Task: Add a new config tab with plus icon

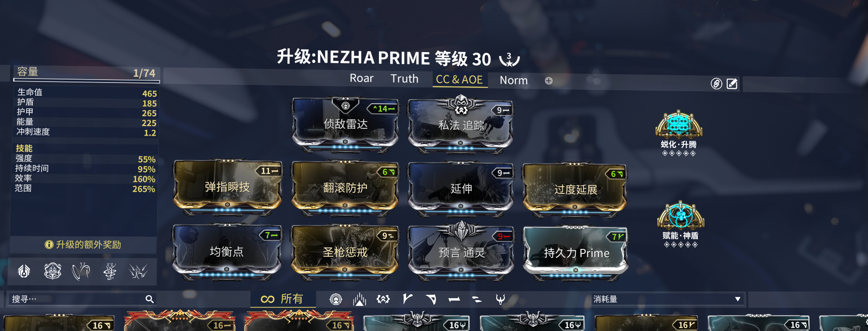Action: click(549, 81)
